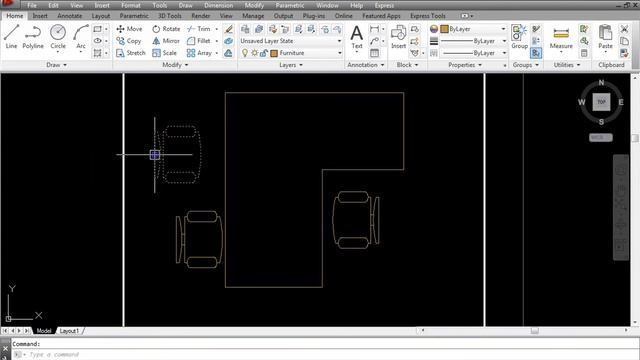The image size is (640, 360).
Task: Switch to the Parametric ribbon tab
Action: pyautogui.click(x=134, y=16)
